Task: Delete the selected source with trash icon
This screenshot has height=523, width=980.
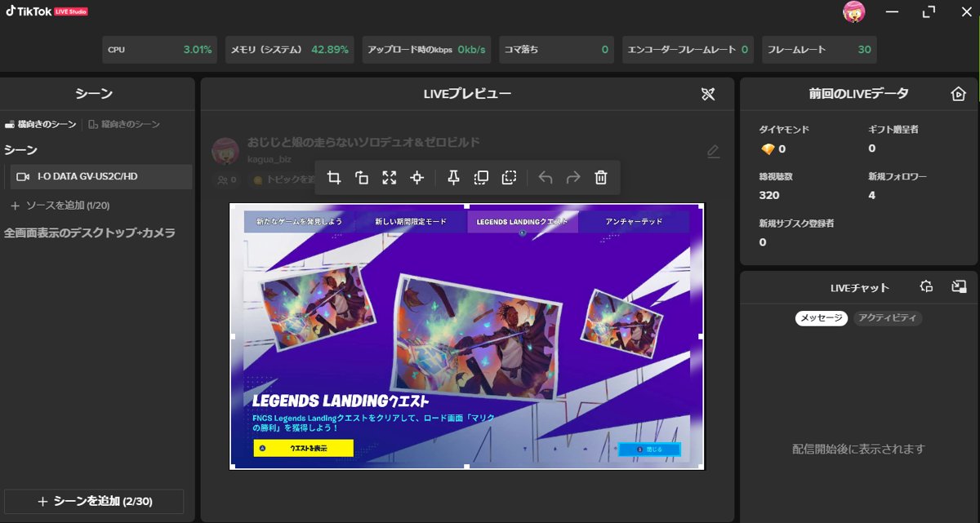Action: 601,178
